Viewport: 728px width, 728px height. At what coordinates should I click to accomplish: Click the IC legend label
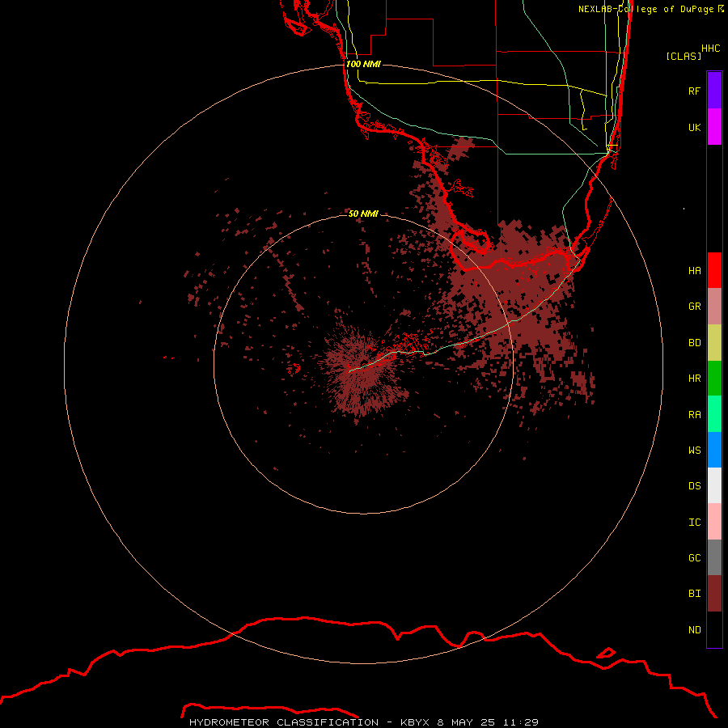[694, 523]
